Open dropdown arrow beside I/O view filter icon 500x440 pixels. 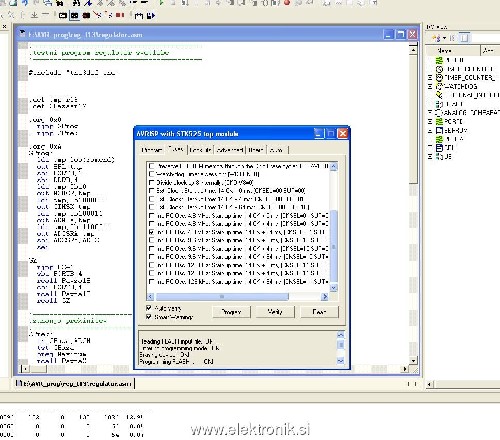[x=444, y=38]
